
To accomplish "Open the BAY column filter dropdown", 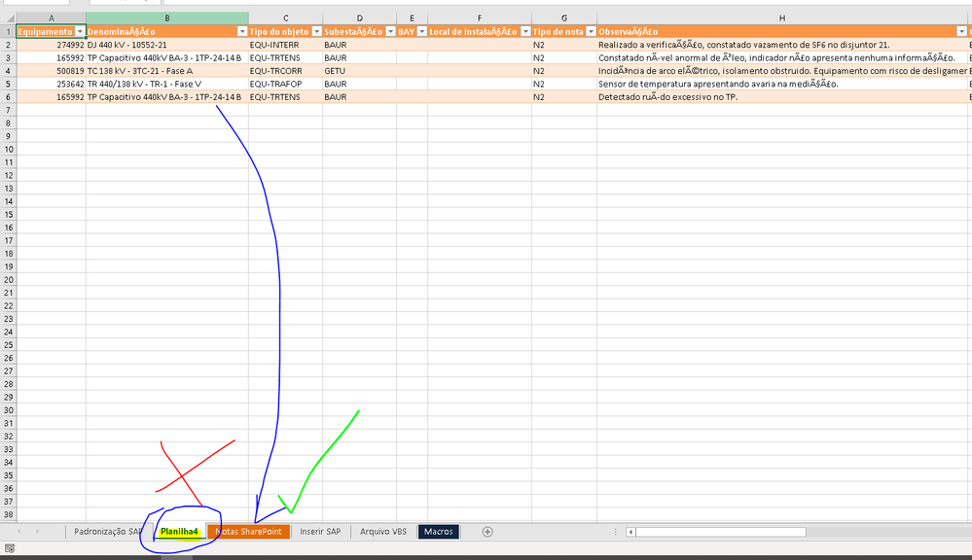I will (x=421, y=31).
